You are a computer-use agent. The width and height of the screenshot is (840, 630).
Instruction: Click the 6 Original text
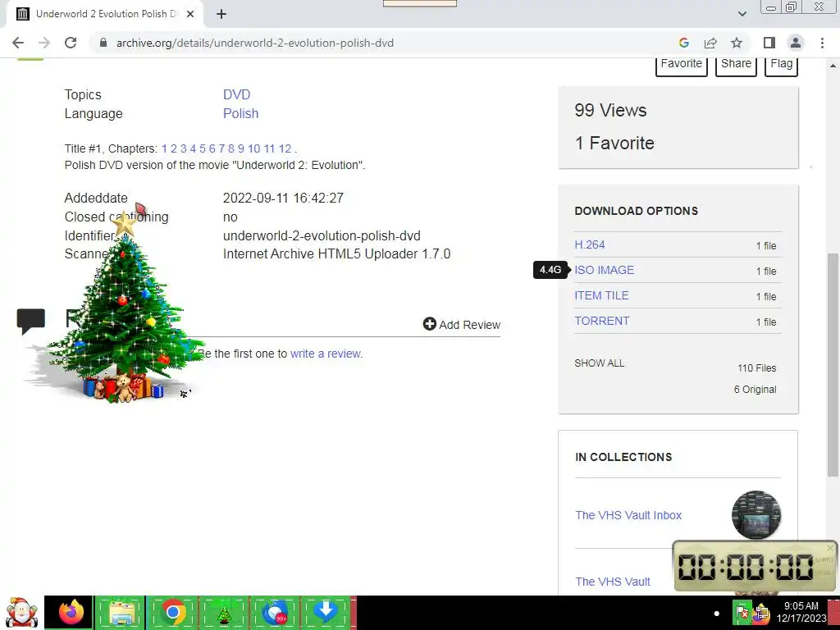[x=755, y=390]
